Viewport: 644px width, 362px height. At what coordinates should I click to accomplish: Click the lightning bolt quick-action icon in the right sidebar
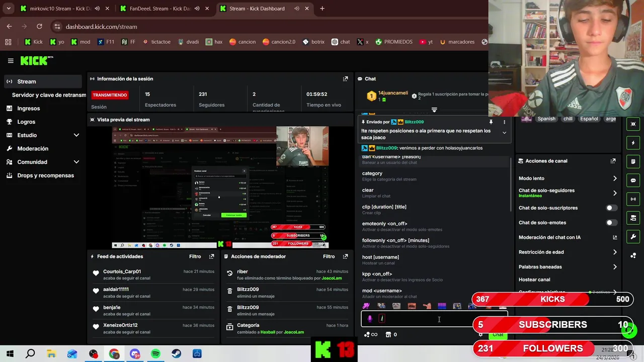[x=633, y=143]
